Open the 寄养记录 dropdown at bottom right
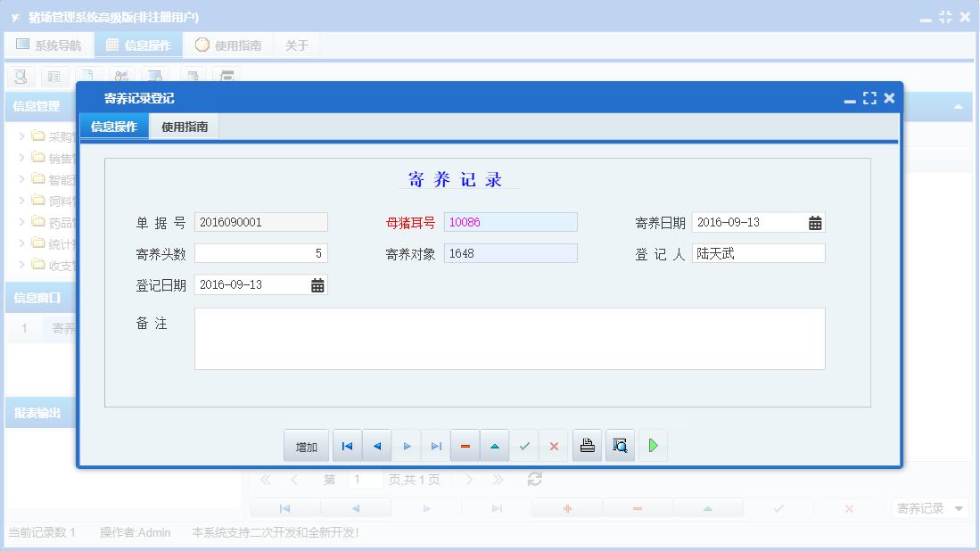 (x=929, y=510)
